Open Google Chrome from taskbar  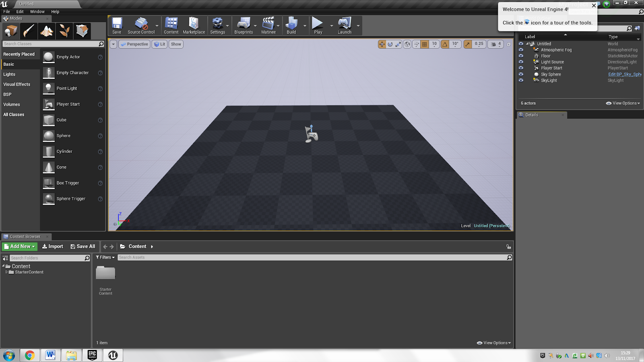(x=29, y=355)
